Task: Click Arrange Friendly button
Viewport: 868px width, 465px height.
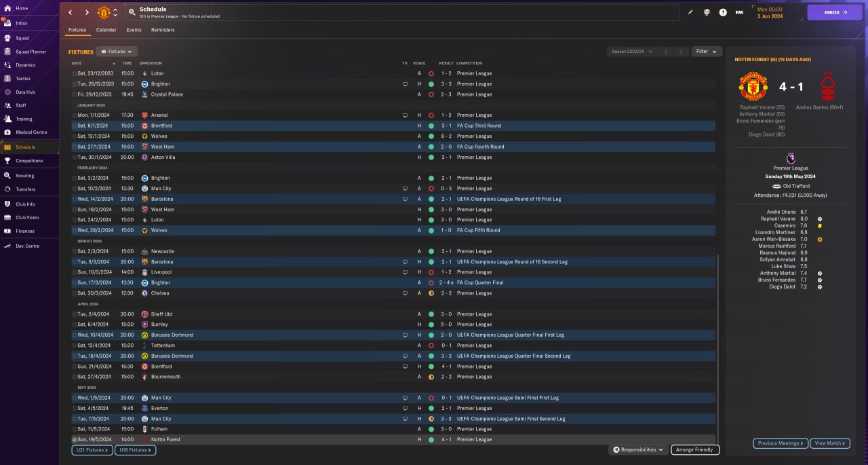Action: pos(695,449)
